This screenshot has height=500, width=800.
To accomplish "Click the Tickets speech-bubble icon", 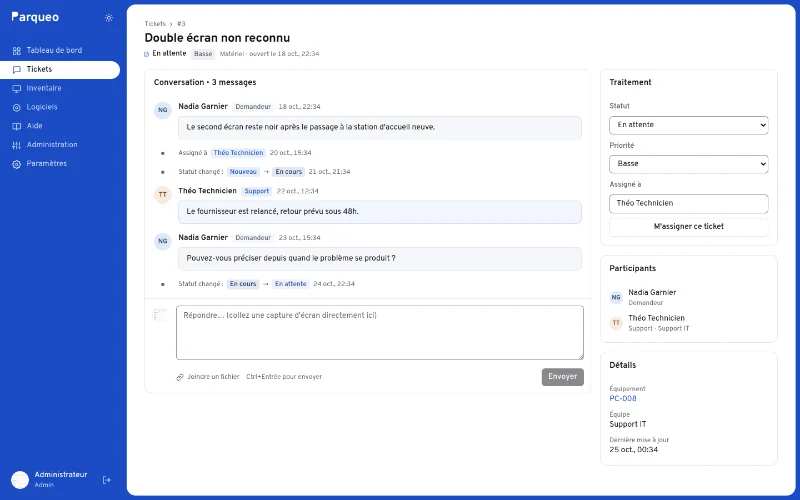I will pyautogui.click(x=17, y=69).
